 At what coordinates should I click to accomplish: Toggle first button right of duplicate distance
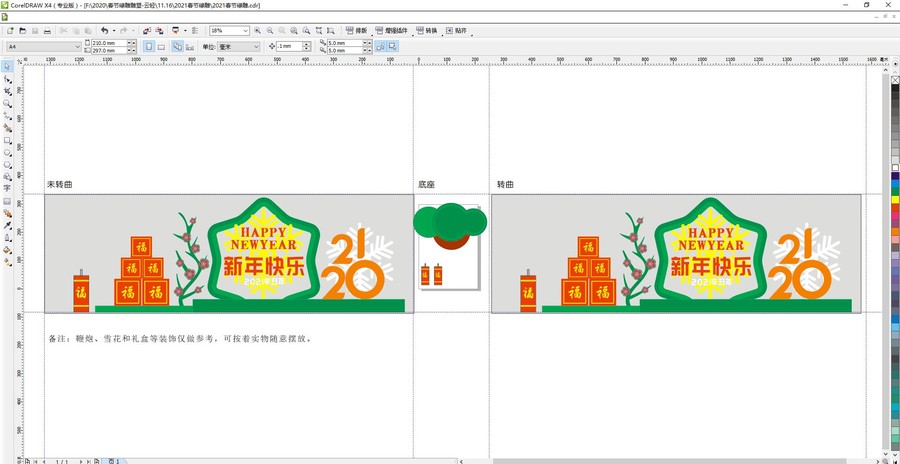click(381, 47)
